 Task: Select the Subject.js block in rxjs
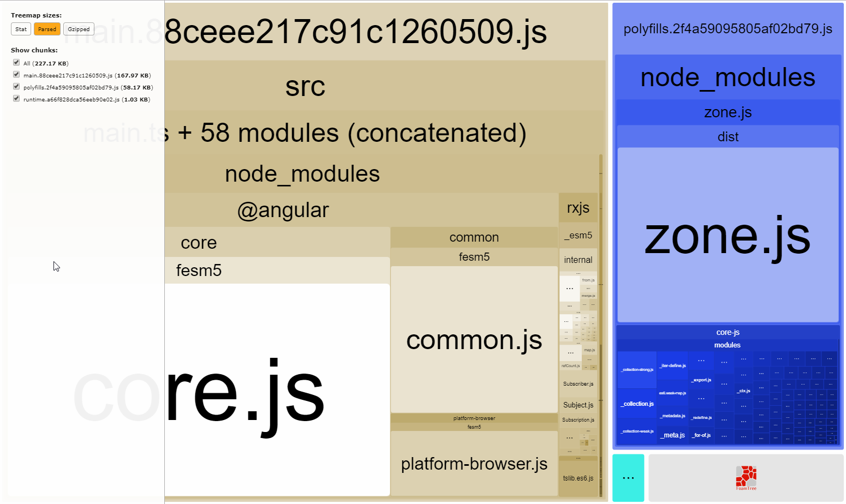pyautogui.click(x=578, y=405)
